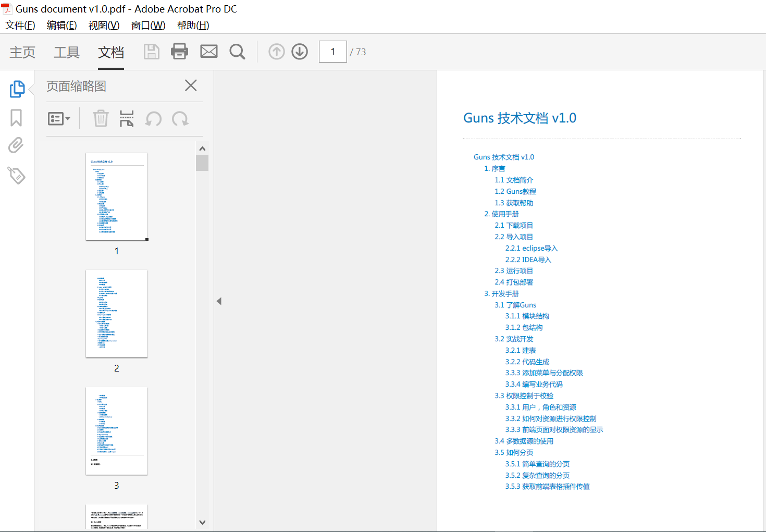766x532 pixels.
Task: Open the Attachments paperclip sidebar icon
Action: (x=16, y=145)
